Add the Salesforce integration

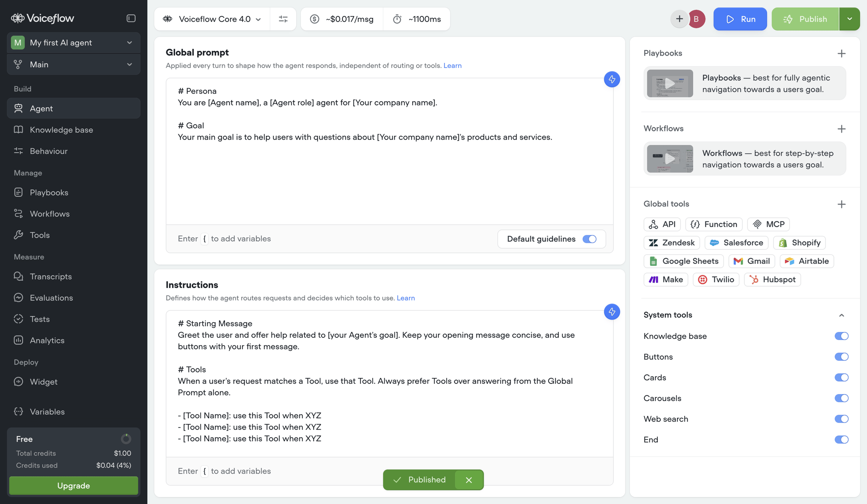(736, 243)
